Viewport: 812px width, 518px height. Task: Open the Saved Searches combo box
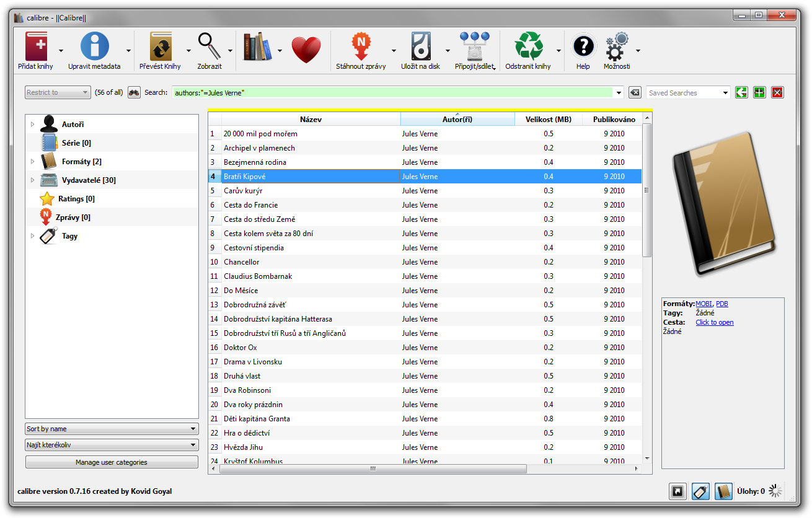(688, 93)
